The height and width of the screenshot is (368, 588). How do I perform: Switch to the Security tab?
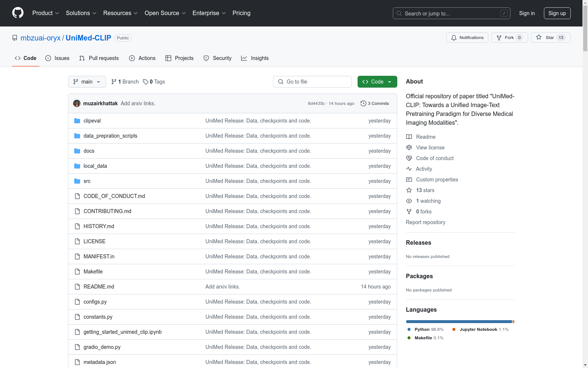click(x=218, y=58)
